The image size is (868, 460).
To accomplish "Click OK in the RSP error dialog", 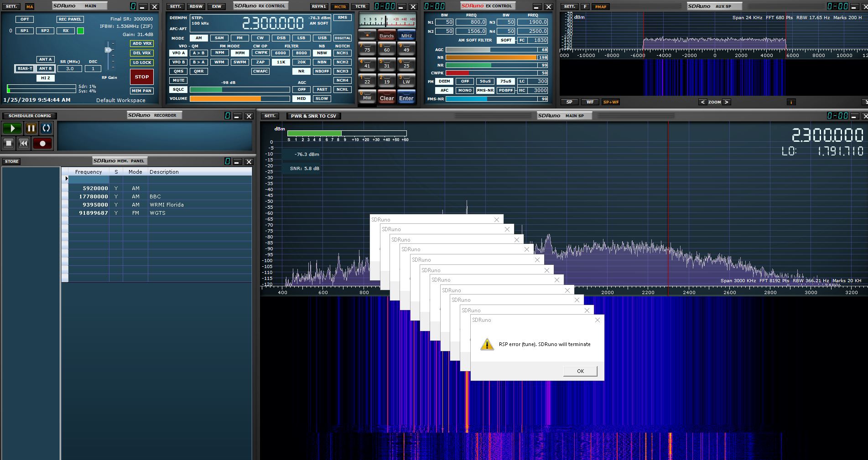I will point(580,371).
